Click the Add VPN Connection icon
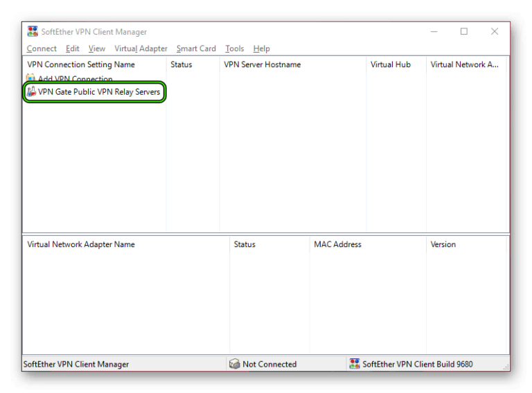532x393 pixels. pyautogui.click(x=31, y=79)
